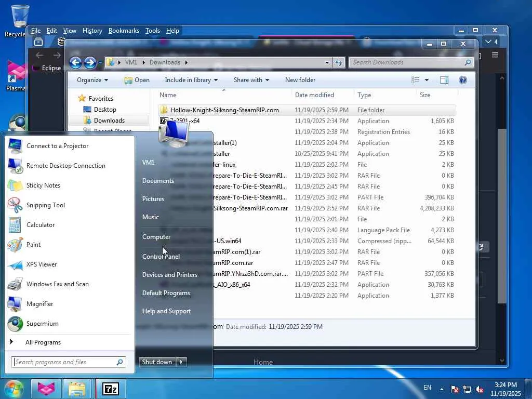532x399 pixels.
Task: Click the Search Downloads magnifier icon
Action: pos(468,62)
